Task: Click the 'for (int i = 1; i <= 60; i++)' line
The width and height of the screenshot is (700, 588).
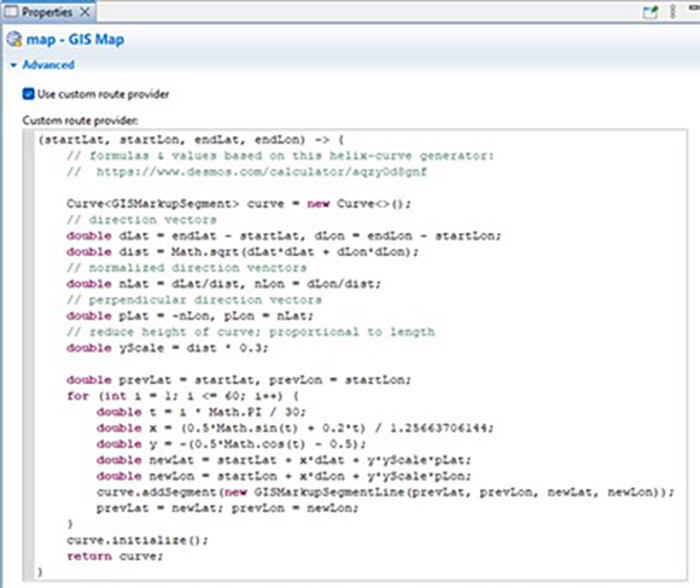Action: (x=183, y=396)
